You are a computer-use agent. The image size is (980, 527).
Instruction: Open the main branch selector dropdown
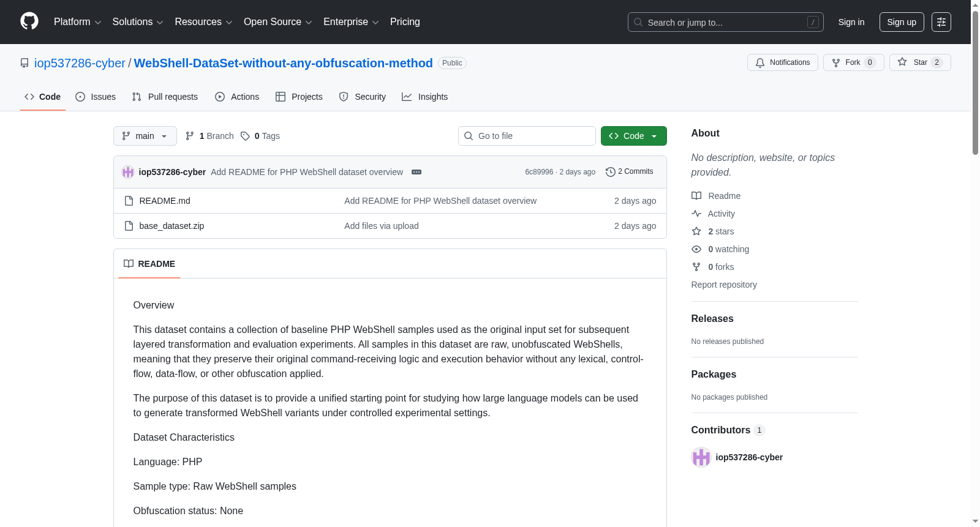tap(145, 136)
